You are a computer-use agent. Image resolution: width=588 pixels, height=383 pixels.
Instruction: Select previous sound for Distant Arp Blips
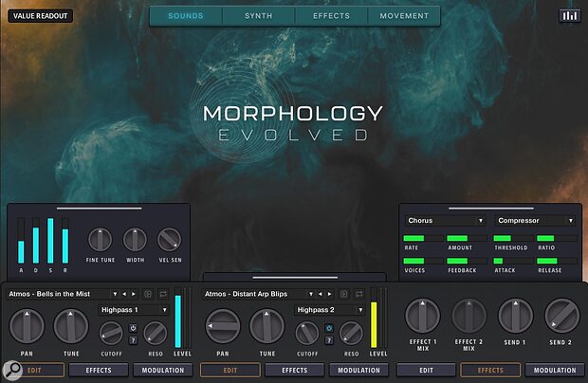tap(321, 294)
